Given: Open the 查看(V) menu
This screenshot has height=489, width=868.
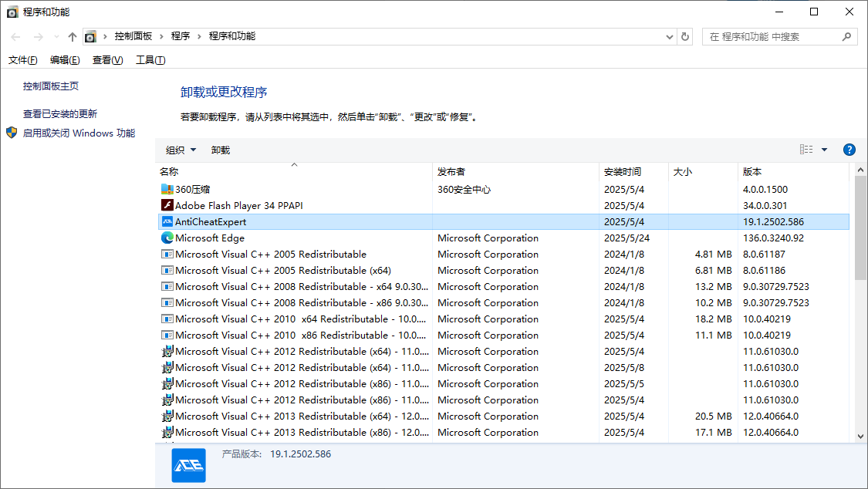Looking at the screenshot, I should click(x=107, y=59).
